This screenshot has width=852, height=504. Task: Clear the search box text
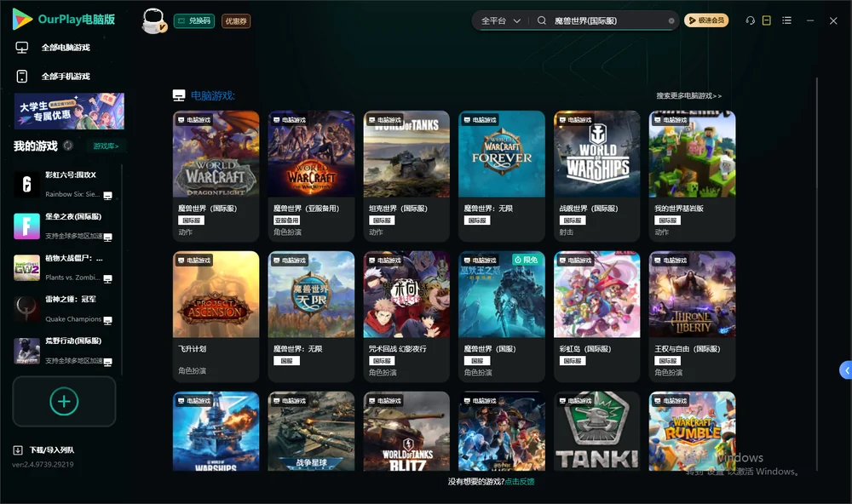(x=671, y=21)
